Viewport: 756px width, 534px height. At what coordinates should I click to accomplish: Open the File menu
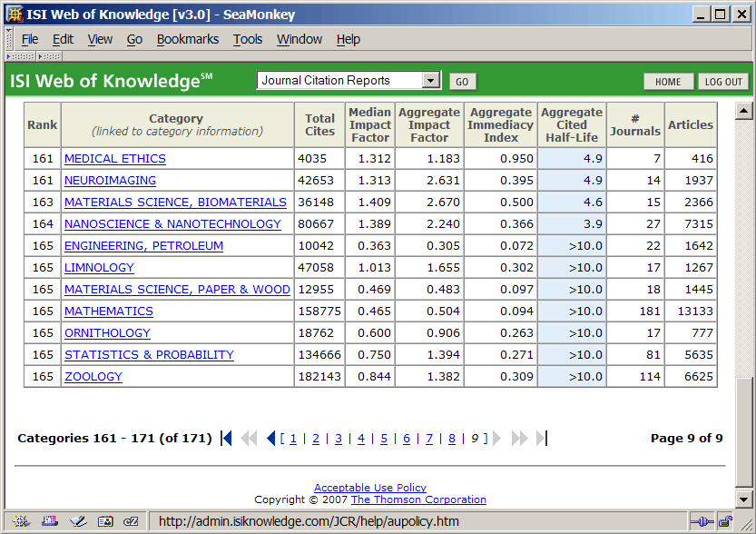30,39
